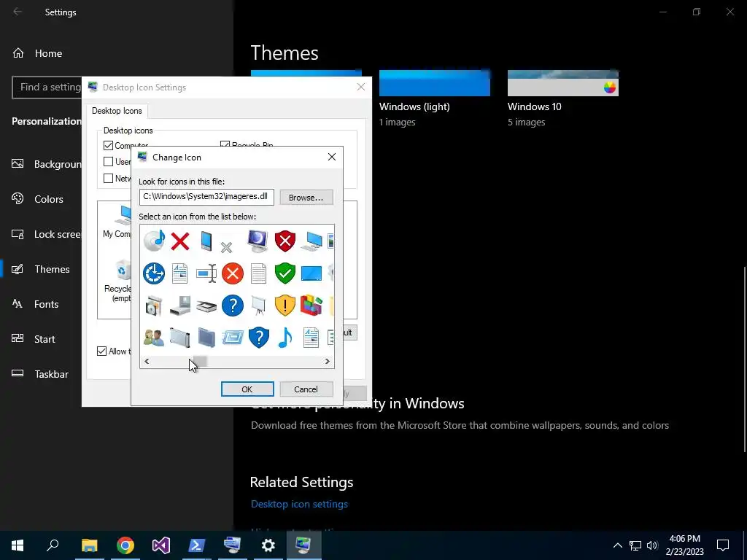
Task: Click the Find a setting search box
Action: (47, 87)
